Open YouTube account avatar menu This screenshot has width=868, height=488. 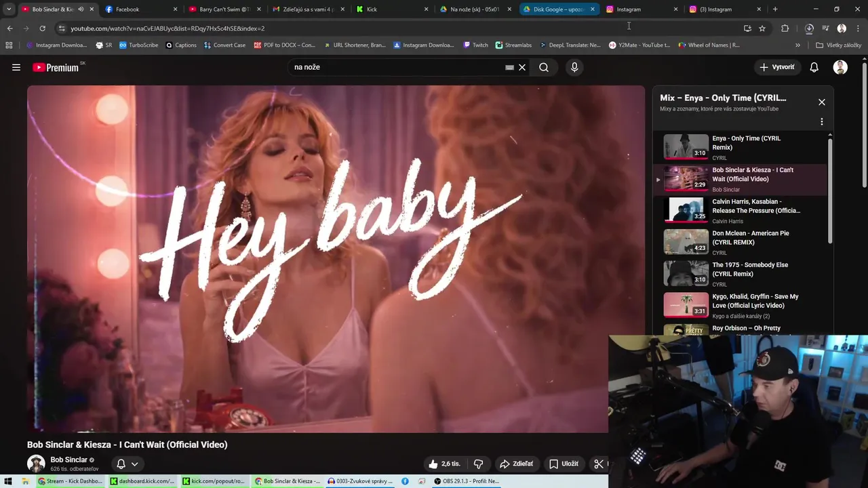click(840, 67)
